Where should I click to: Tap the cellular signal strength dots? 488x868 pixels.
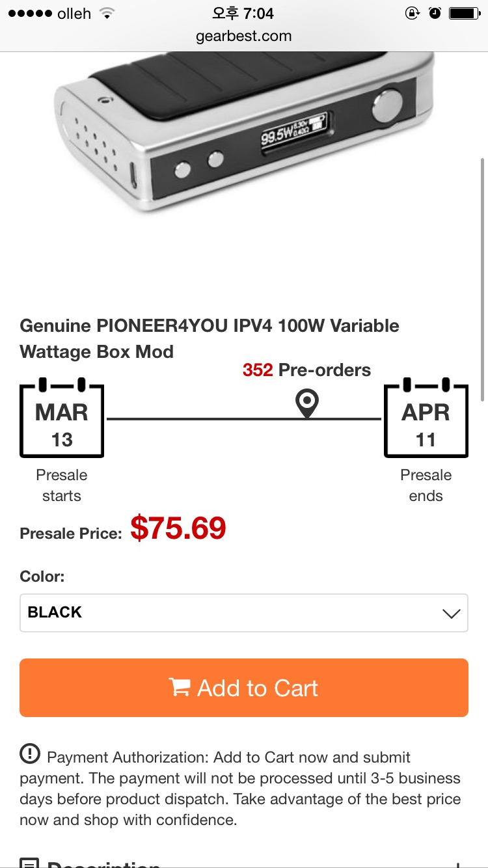click(29, 13)
